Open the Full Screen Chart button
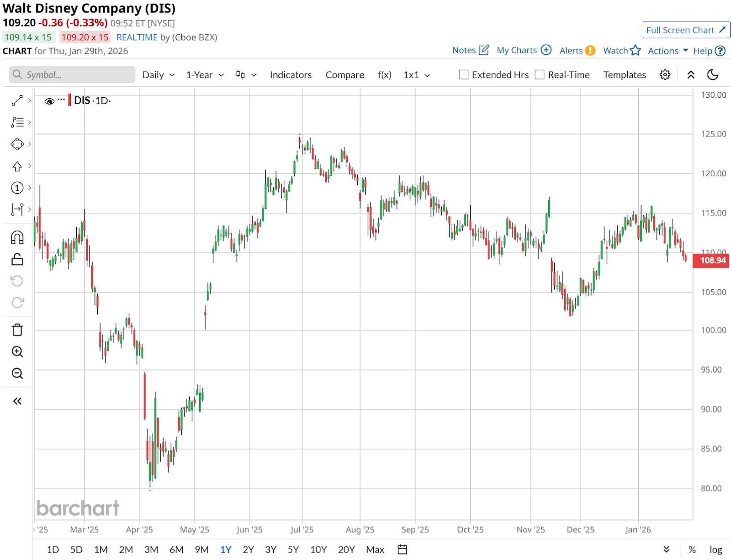The height and width of the screenshot is (560, 731). click(686, 30)
